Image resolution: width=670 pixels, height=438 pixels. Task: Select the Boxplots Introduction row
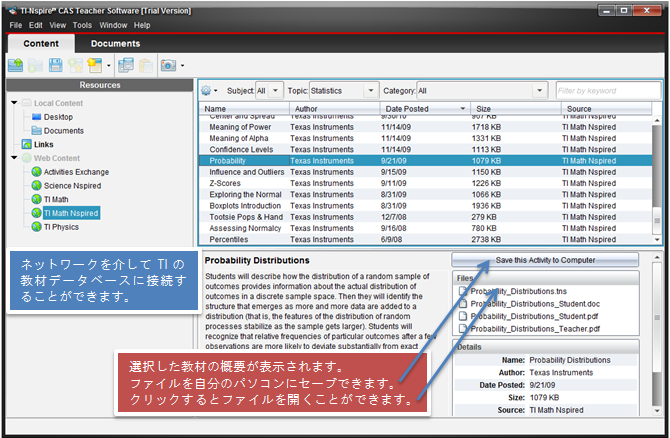click(426, 206)
